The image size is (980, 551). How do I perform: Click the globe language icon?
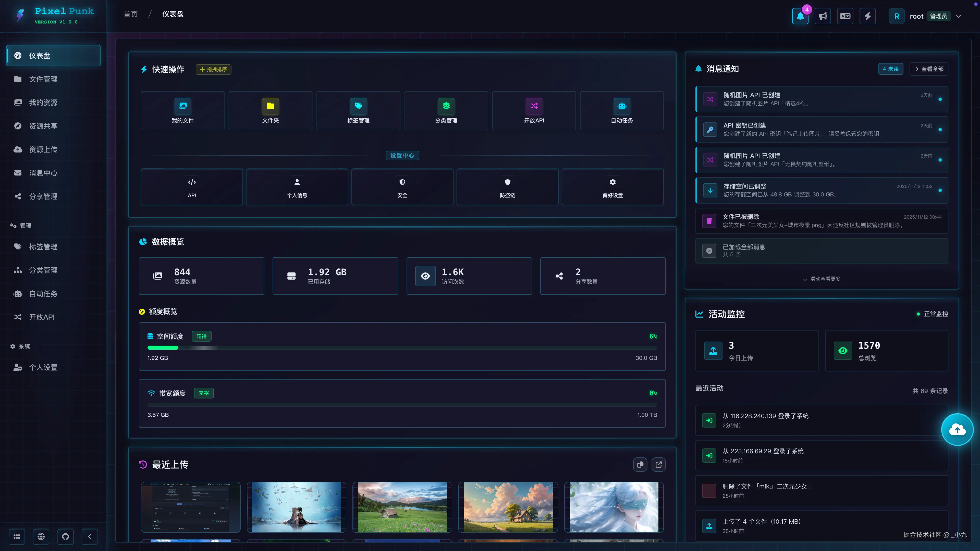pyautogui.click(x=41, y=536)
